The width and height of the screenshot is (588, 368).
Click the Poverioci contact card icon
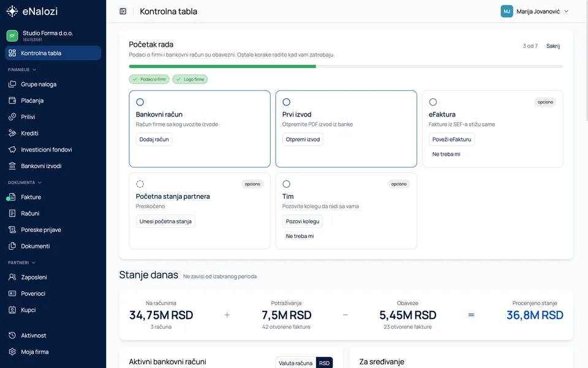12,293
